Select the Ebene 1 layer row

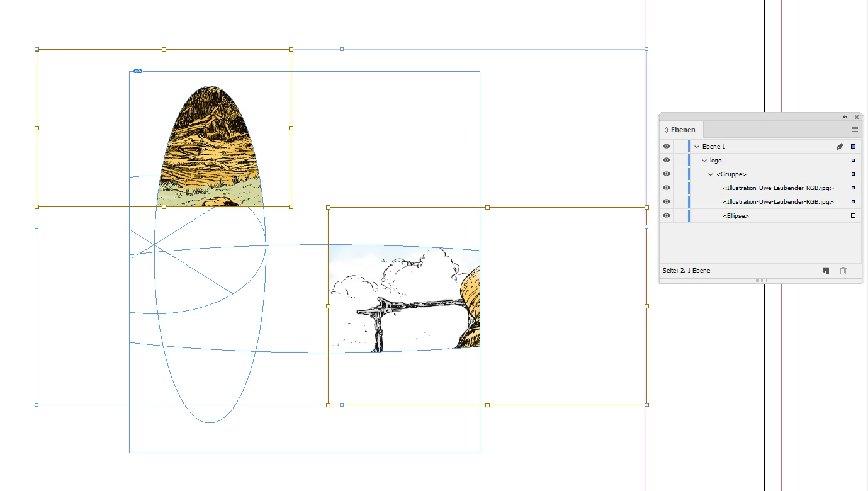click(x=760, y=147)
